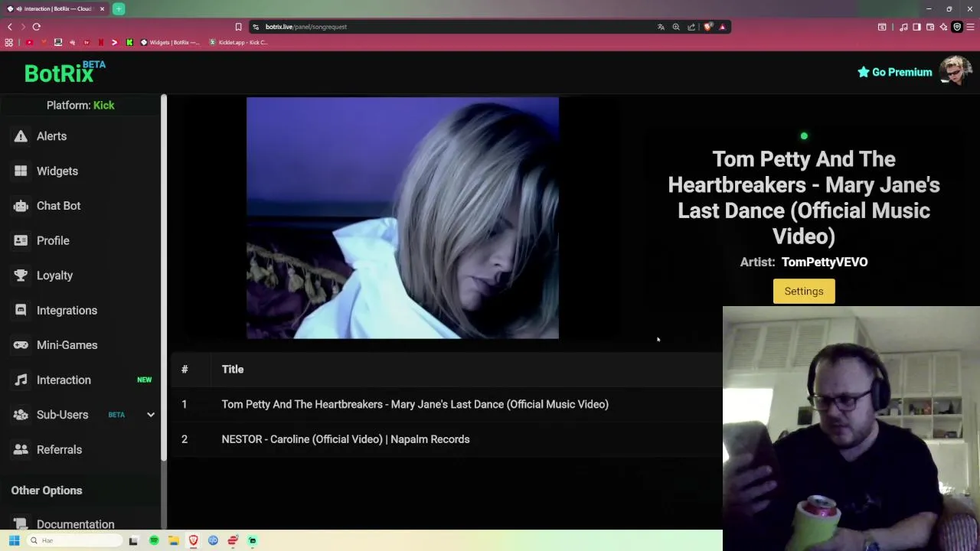Viewport: 980px width, 551px height.
Task: Click the Referrals people icon
Action: 21,449
